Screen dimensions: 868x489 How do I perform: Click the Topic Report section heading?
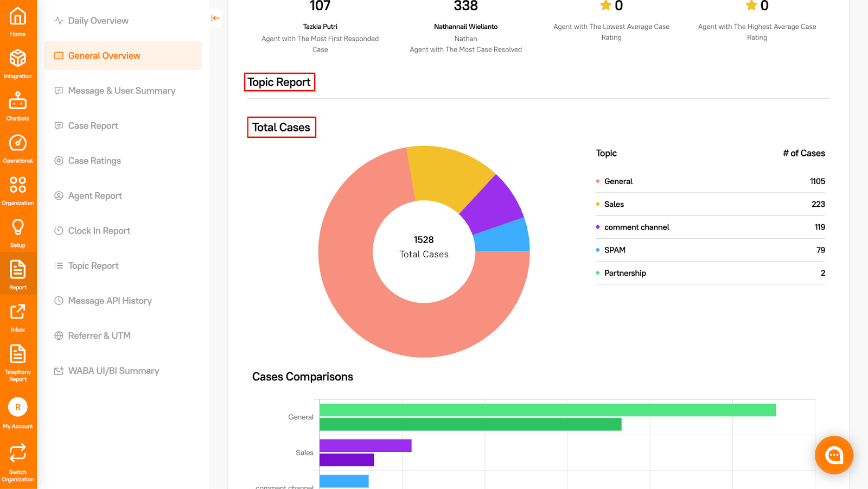click(x=279, y=82)
